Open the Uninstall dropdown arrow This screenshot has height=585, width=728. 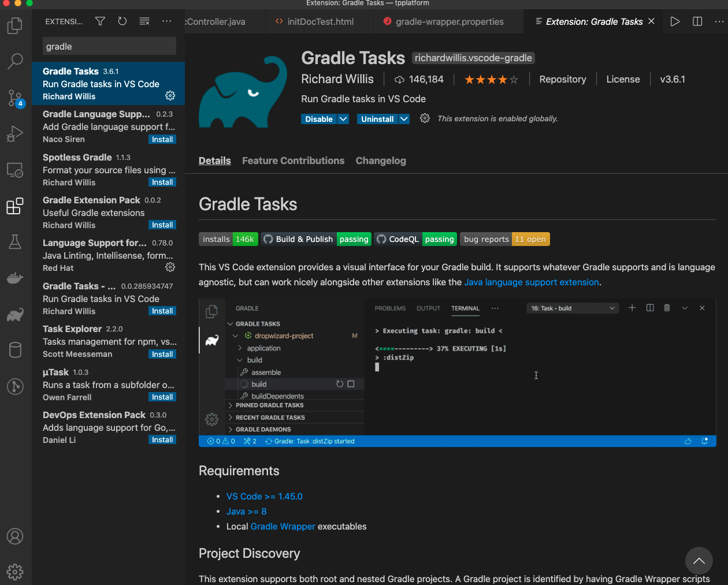[404, 118]
